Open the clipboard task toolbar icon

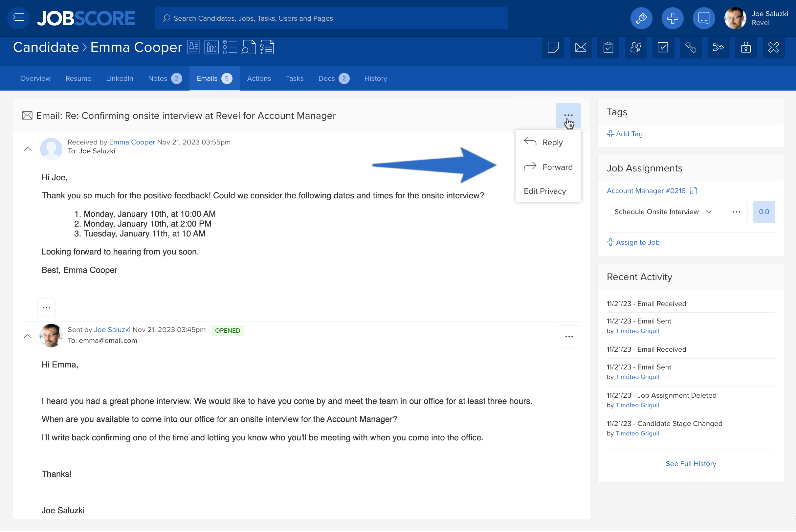608,47
